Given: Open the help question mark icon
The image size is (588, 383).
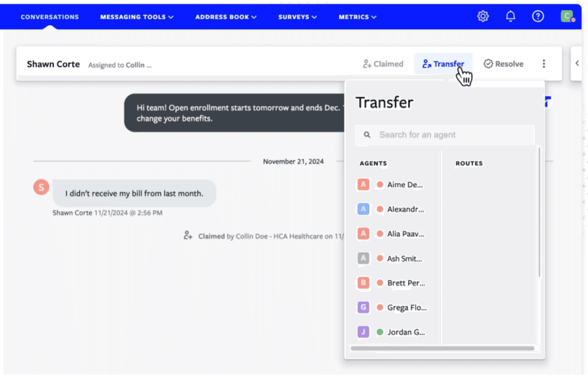Looking at the screenshot, I should pyautogui.click(x=538, y=17).
